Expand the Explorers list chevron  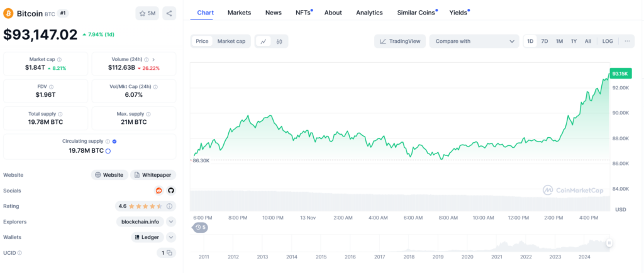(x=171, y=221)
